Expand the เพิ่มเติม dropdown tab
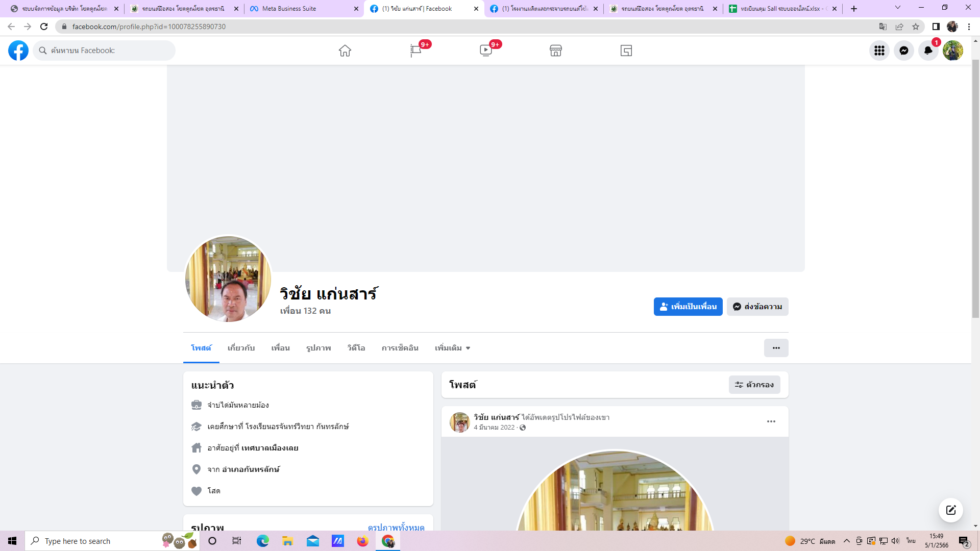 pos(452,348)
